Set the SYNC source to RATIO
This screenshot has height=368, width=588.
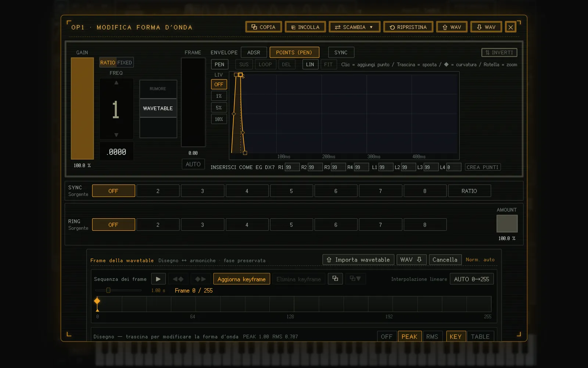469,191
